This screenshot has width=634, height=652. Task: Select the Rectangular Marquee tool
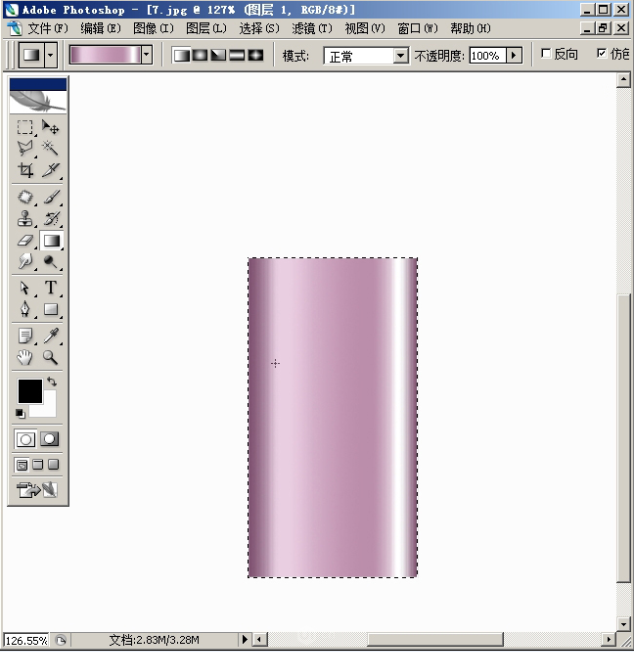25,128
